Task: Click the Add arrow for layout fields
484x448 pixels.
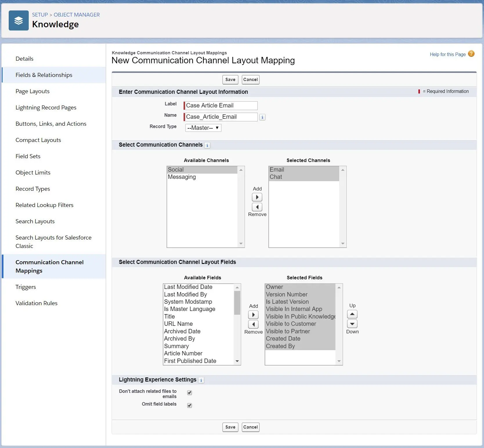Action: [x=253, y=315]
